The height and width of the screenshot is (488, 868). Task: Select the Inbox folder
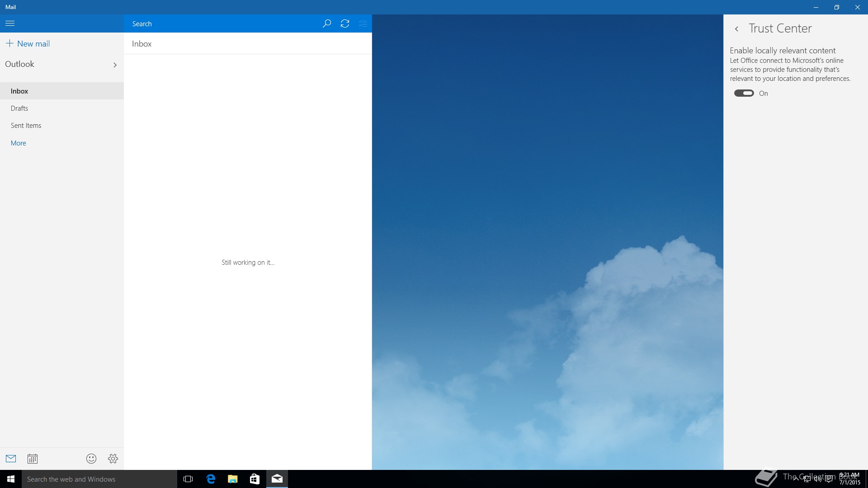(19, 91)
